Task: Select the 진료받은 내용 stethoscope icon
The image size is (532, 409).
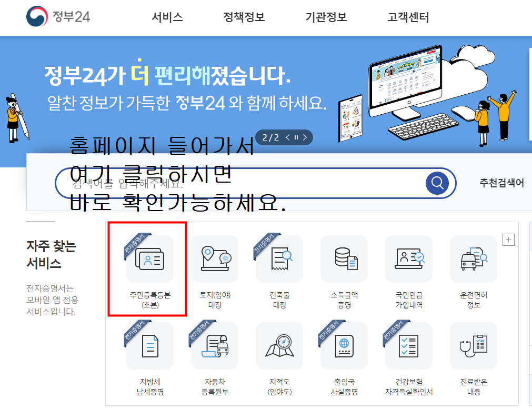Action: [x=474, y=346]
